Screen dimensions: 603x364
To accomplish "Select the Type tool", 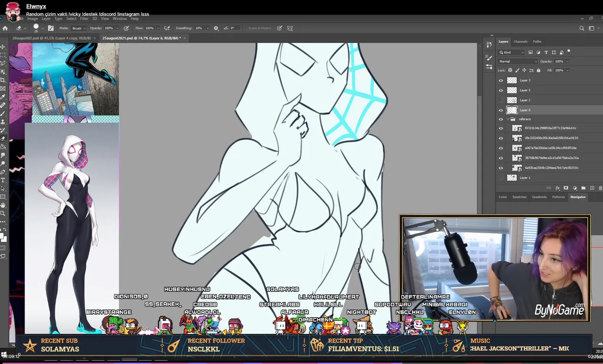I will click(x=3, y=180).
